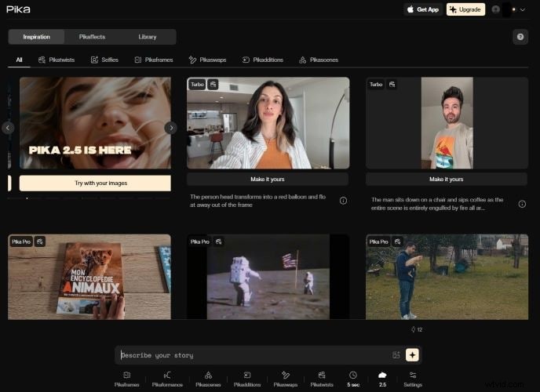Image resolution: width=540 pixels, height=392 pixels.
Task: Click the Upgrade button
Action: [465, 9]
